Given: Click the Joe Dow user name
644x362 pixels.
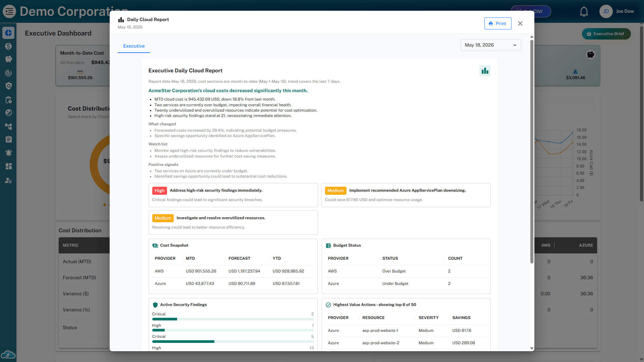Looking at the screenshot, I should 625,11.
